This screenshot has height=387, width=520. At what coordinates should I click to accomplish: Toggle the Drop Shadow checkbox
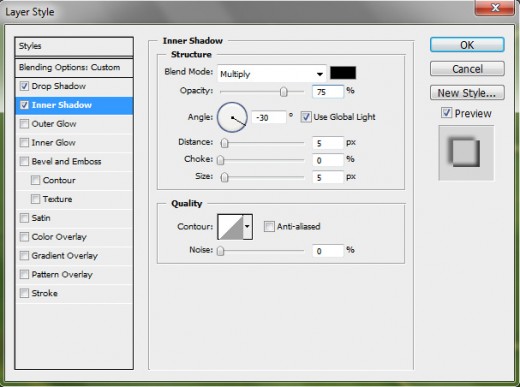tap(24, 86)
